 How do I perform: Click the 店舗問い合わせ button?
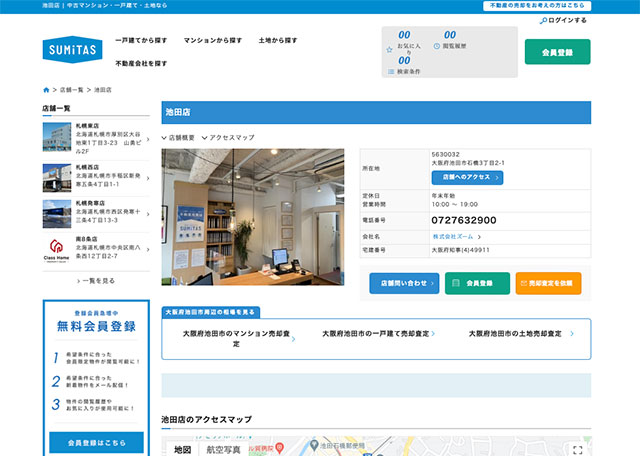tap(404, 283)
